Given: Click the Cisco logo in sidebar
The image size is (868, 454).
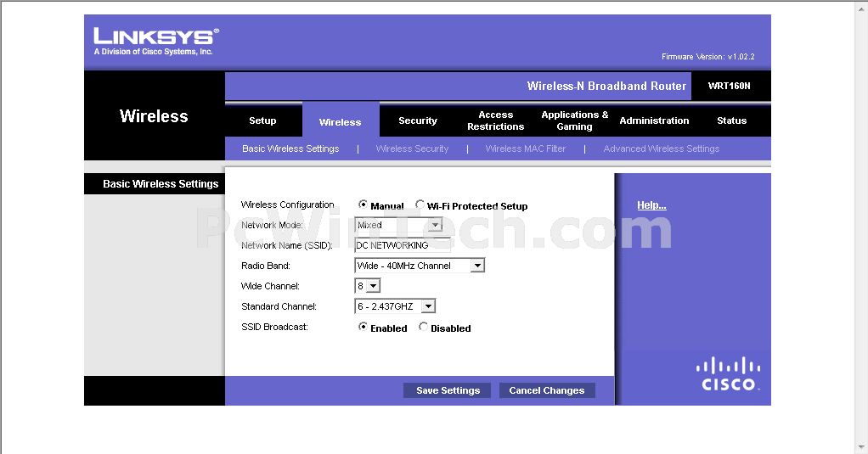Looking at the screenshot, I should point(728,374).
